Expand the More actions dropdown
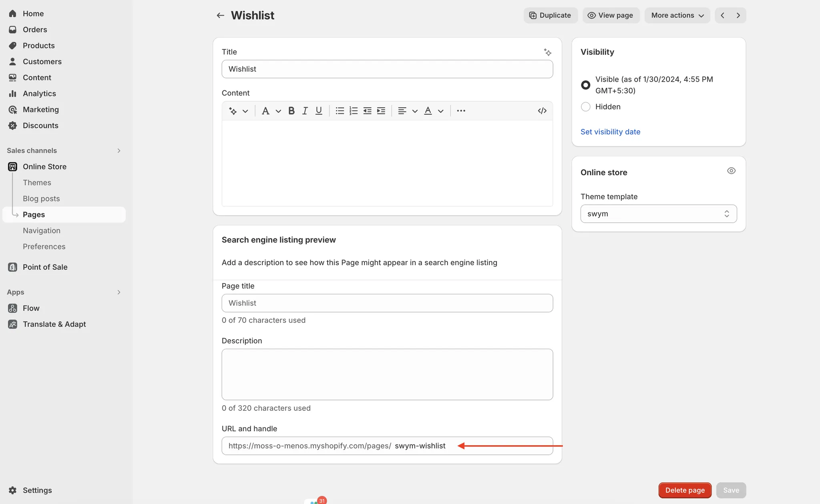The width and height of the screenshot is (820, 504). 677,16
